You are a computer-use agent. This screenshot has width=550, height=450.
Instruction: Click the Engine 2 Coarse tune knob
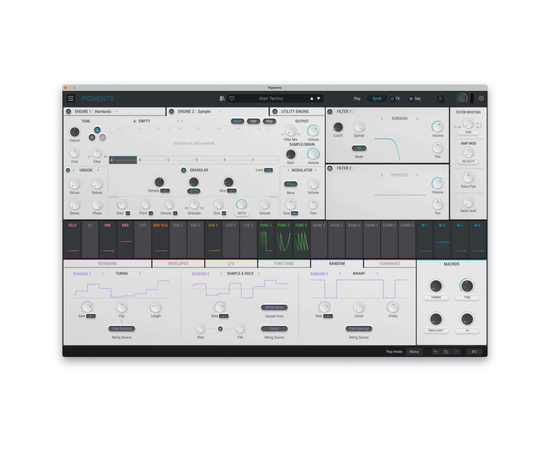tap(74, 132)
